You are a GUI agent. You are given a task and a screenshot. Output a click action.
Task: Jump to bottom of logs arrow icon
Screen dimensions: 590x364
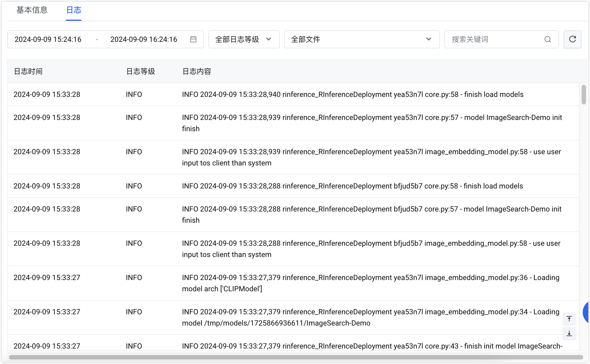click(569, 334)
